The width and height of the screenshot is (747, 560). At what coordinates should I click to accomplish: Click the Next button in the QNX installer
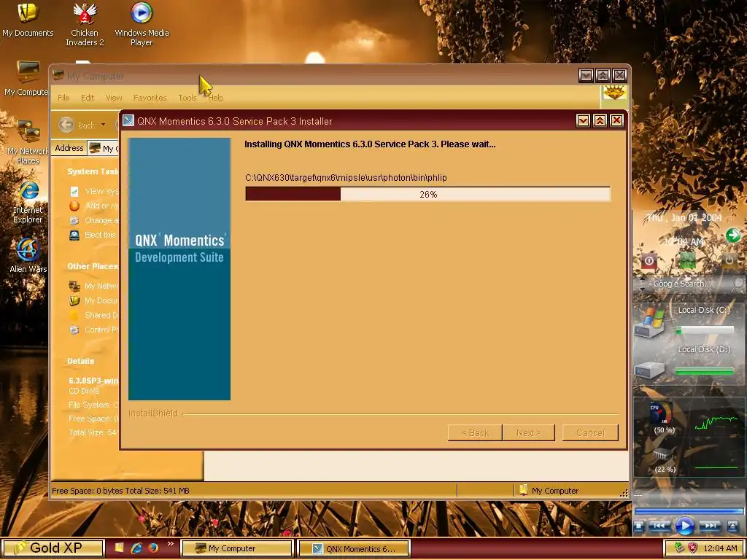528,433
